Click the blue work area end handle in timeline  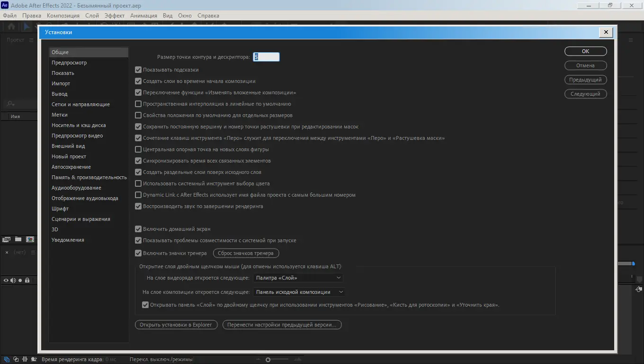point(633,264)
